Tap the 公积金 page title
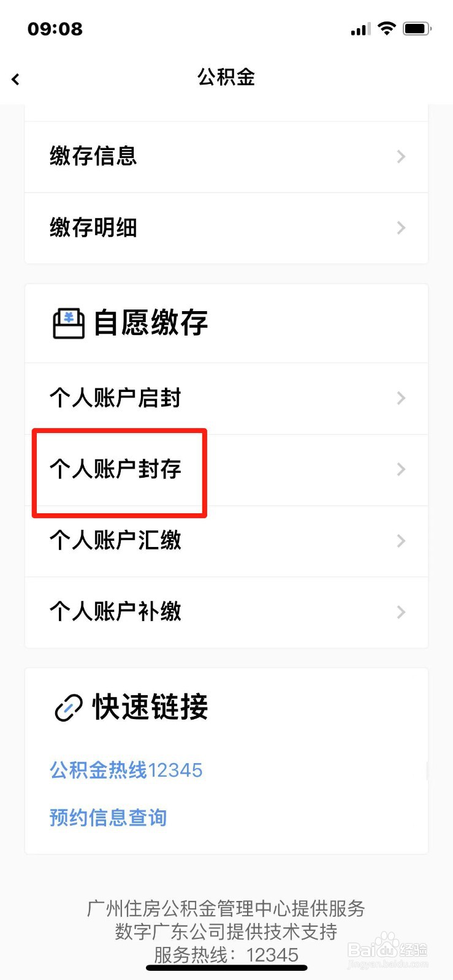 point(226,77)
